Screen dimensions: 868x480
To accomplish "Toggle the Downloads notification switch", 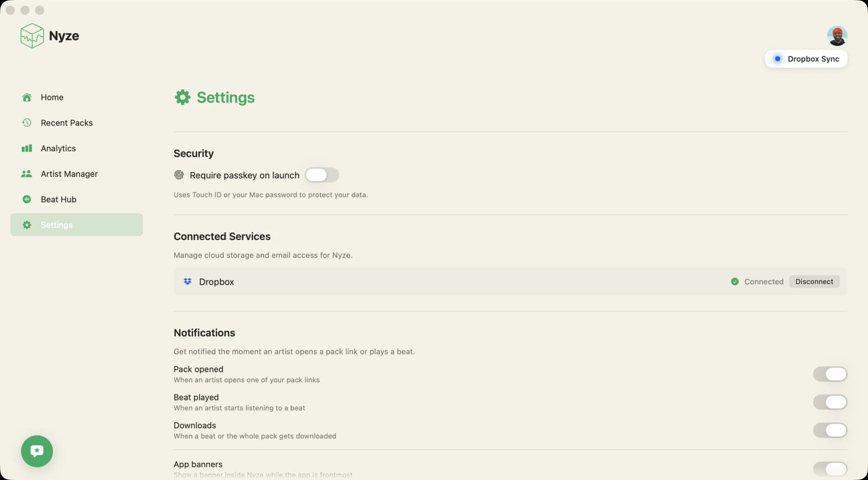I will click(830, 430).
